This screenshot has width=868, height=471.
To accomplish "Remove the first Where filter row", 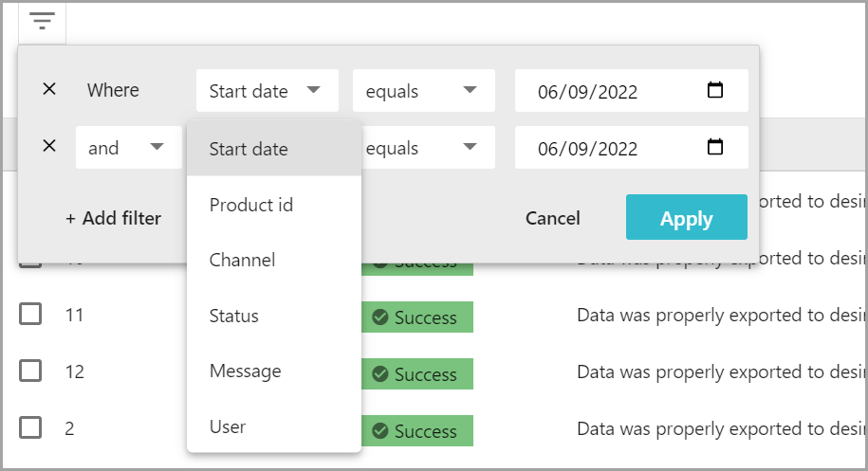I will tap(49, 89).
